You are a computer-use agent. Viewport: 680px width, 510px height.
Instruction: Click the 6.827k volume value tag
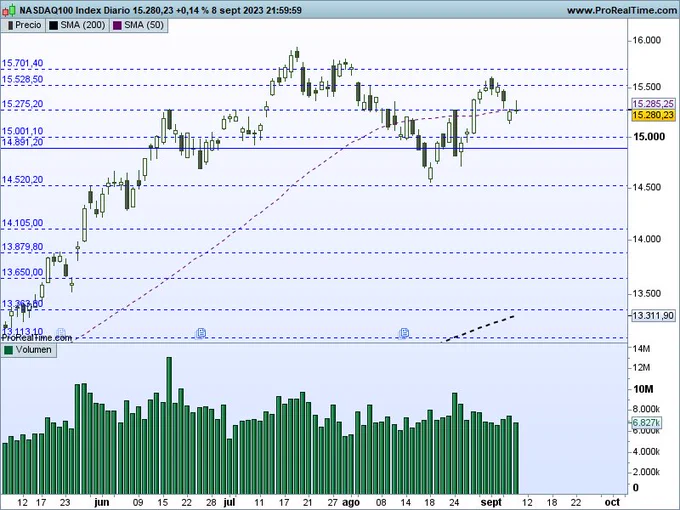coord(646,422)
